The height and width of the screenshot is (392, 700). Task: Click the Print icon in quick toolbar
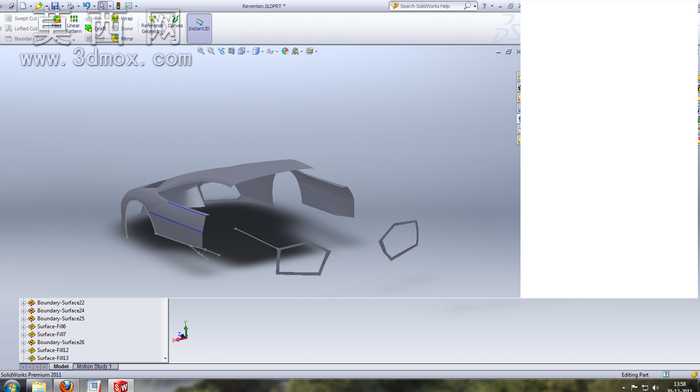(x=71, y=6)
